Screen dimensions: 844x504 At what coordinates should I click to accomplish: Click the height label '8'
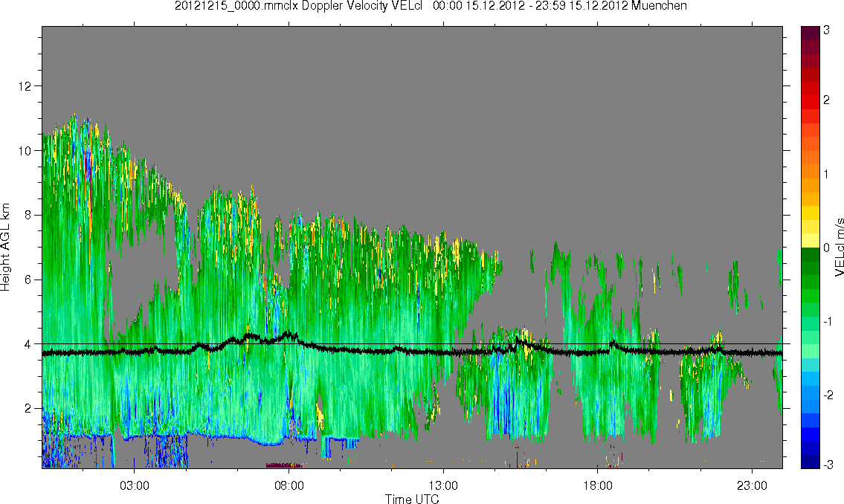coord(28,215)
